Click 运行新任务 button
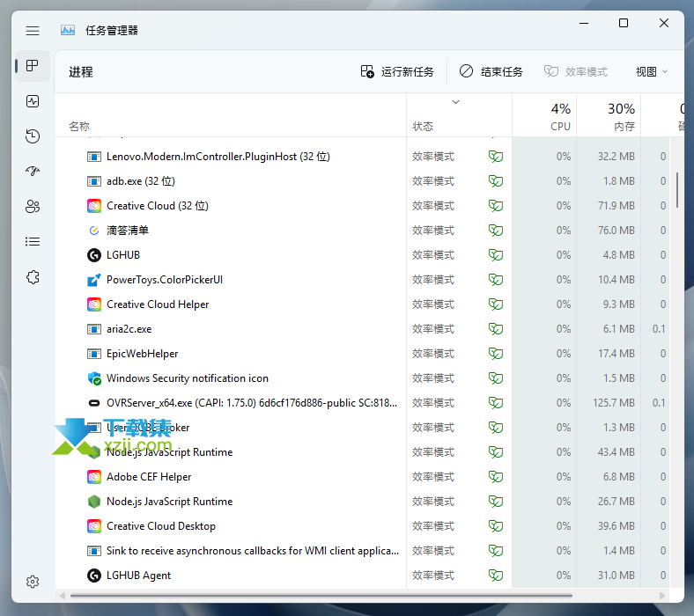This screenshot has height=616, width=694. (396, 71)
